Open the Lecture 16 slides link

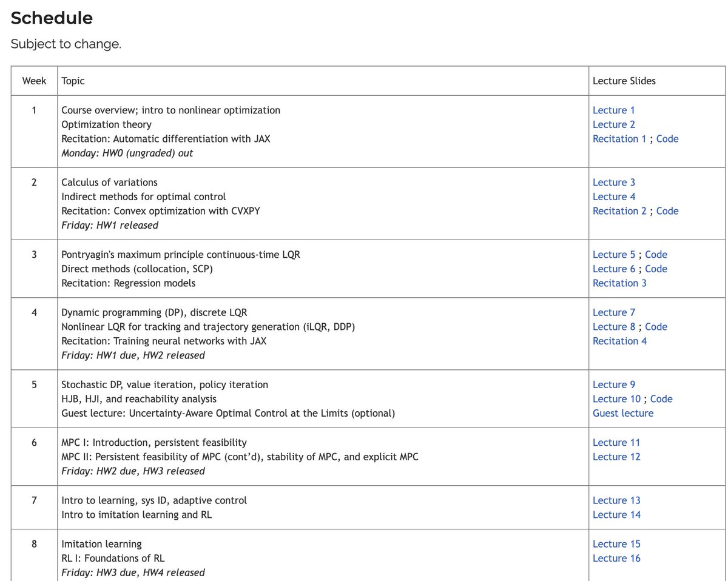(x=616, y=559)
